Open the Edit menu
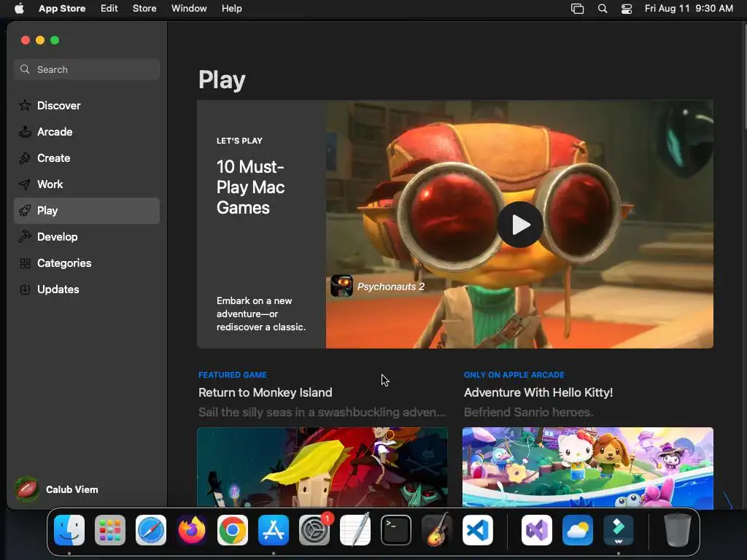Viewport: 747px width, 560px height. click(109, 8)
